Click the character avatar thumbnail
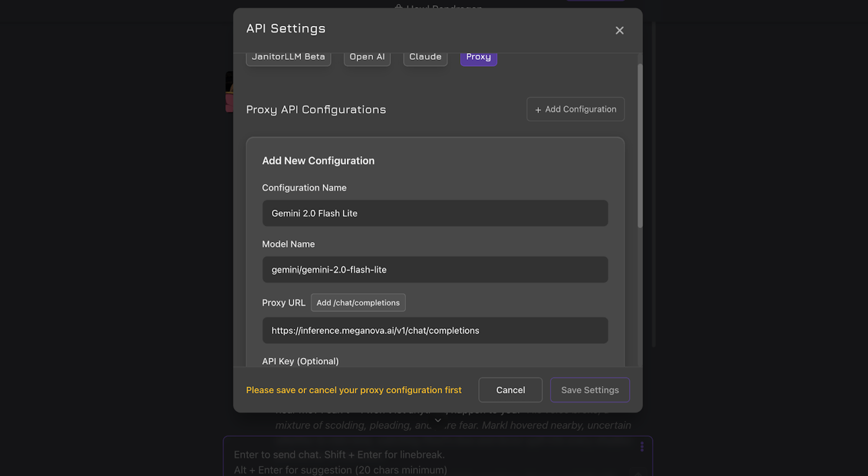This screenshot has height=476, width=868. pos(228,91)
